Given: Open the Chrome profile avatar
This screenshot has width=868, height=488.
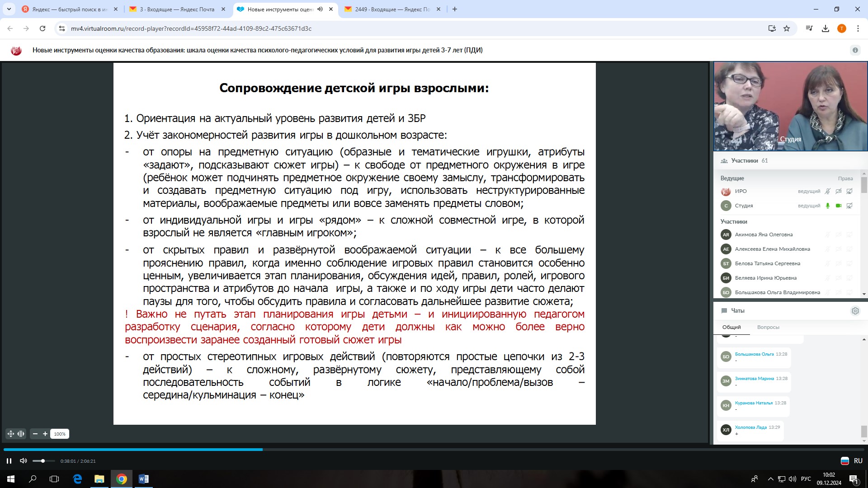Looking at the screenshot, I should pyautogui.click(x=842, y=28).
